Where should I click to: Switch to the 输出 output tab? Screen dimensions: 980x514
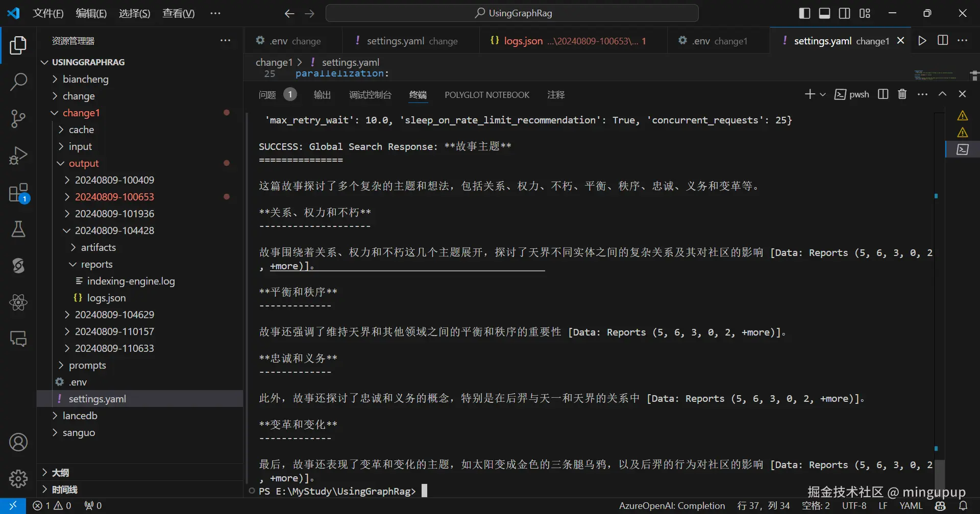[x=323, y=95]
